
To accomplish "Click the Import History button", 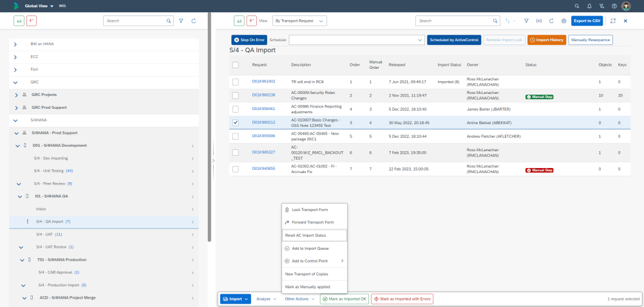I will (547, 40).
